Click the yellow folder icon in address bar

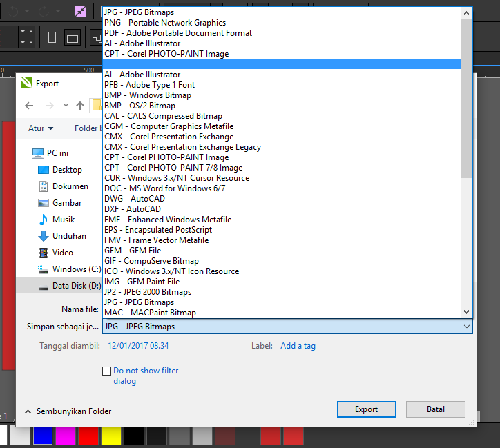tap(97, 106)
